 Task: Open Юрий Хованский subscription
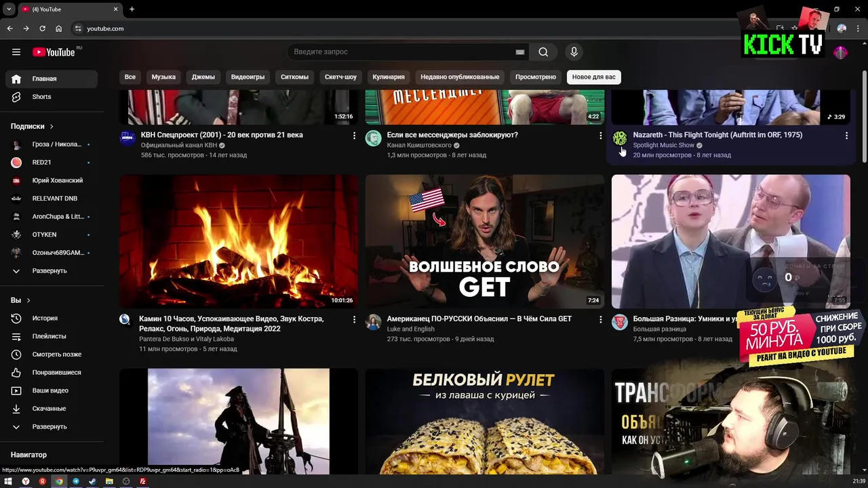[x=52, y=180]
